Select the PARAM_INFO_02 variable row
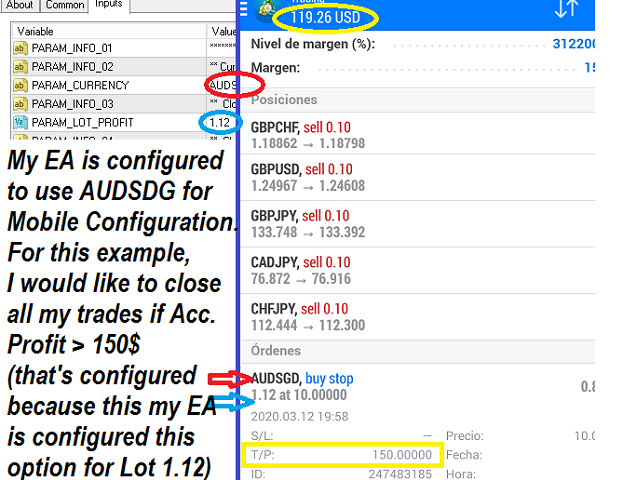The image size is (640, 480). point(124,67)
